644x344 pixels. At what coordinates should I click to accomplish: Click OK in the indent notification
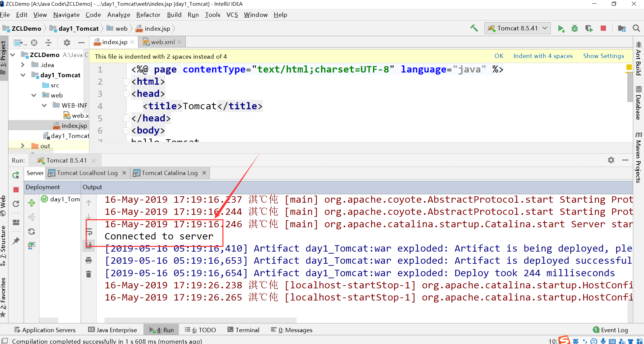(x=499, y=56)
